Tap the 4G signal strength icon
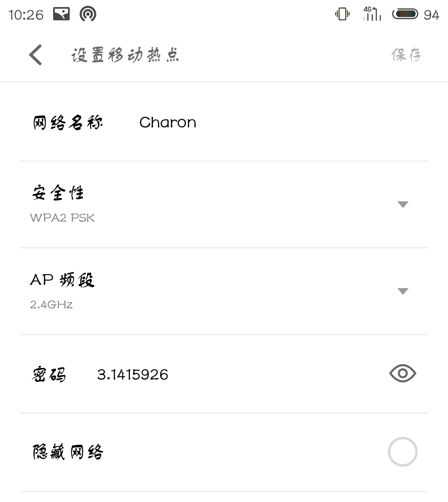 click(372, 14)
